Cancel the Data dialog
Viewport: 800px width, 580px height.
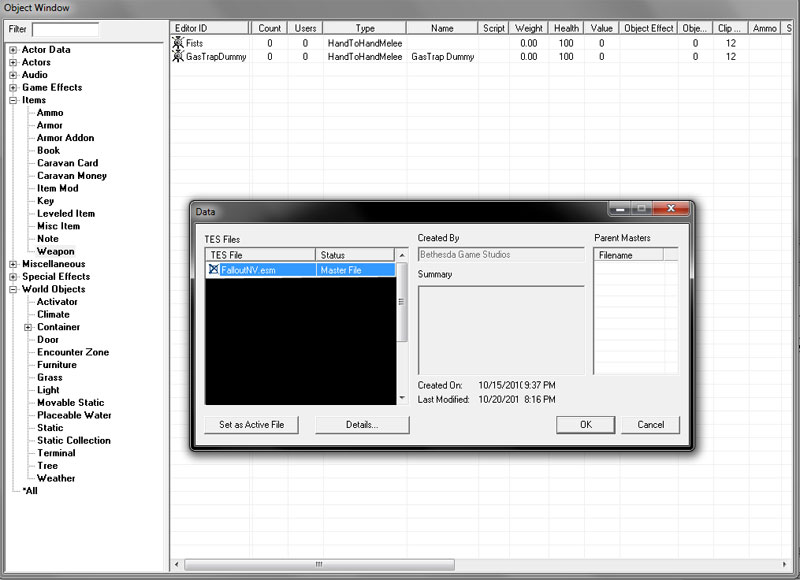click(x=651, y=424)
